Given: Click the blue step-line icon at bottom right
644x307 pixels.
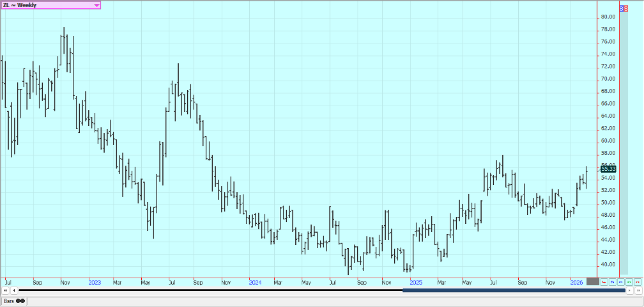Looking at the screenshot, I should pyautogui.click(x=613, y=281).
